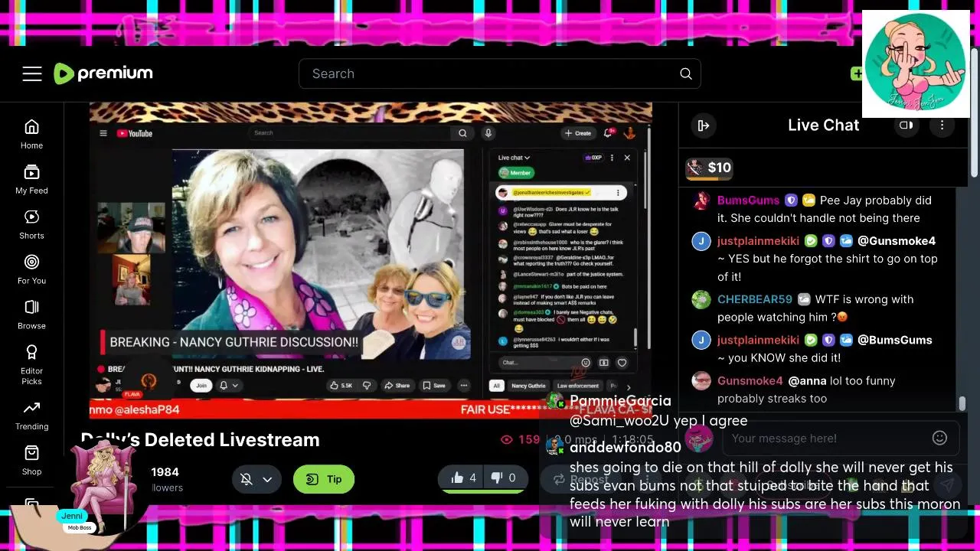Expand the notification options chevron

click(267, 479)
